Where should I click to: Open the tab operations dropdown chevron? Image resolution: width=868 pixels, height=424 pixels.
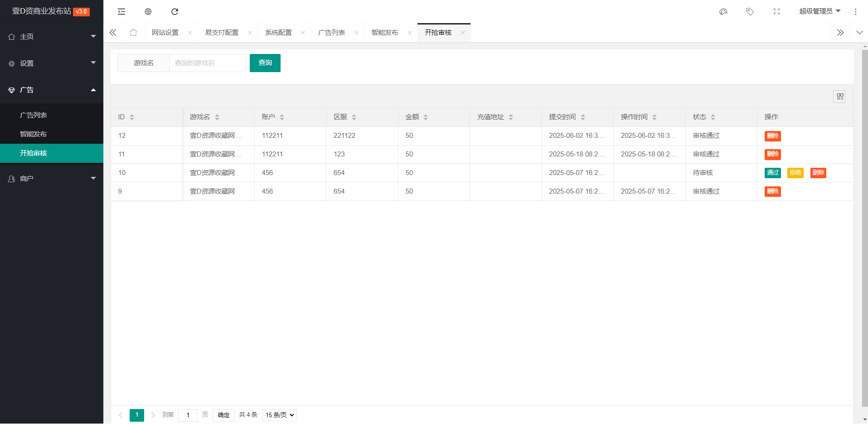[859, 33]
